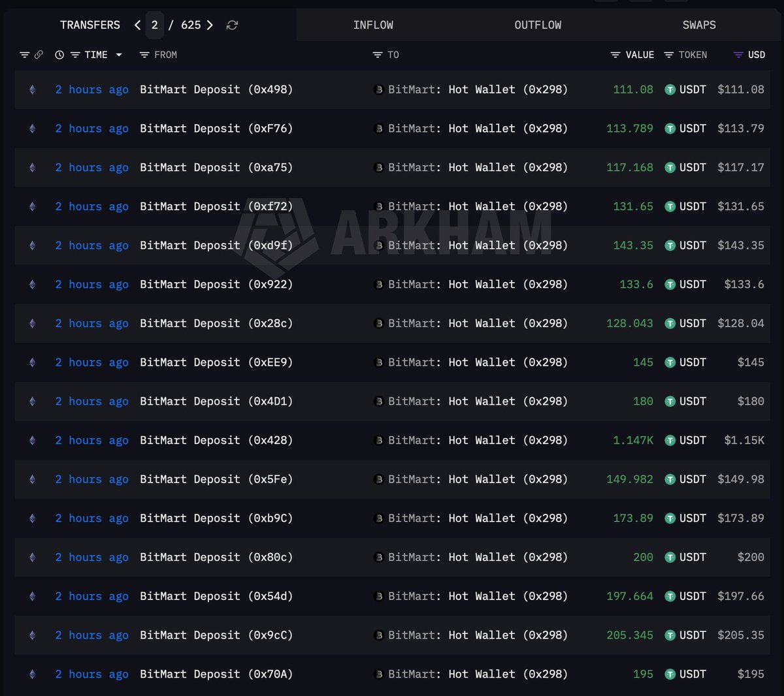
Task: Go to previous transfers page arrow
Action: 137,25
